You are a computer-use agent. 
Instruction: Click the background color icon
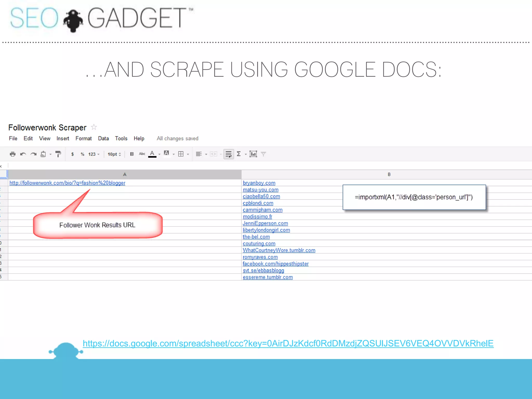[167, 154]
